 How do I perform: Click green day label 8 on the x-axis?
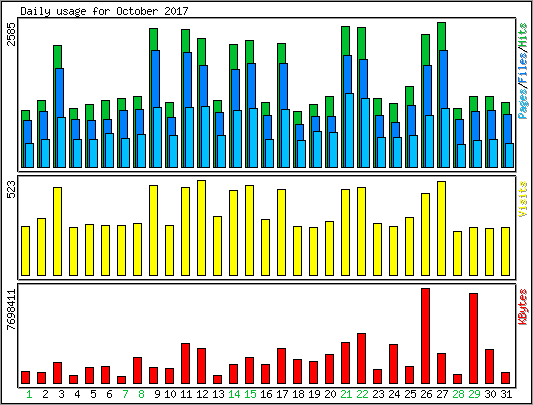click(x=141, y=394)
